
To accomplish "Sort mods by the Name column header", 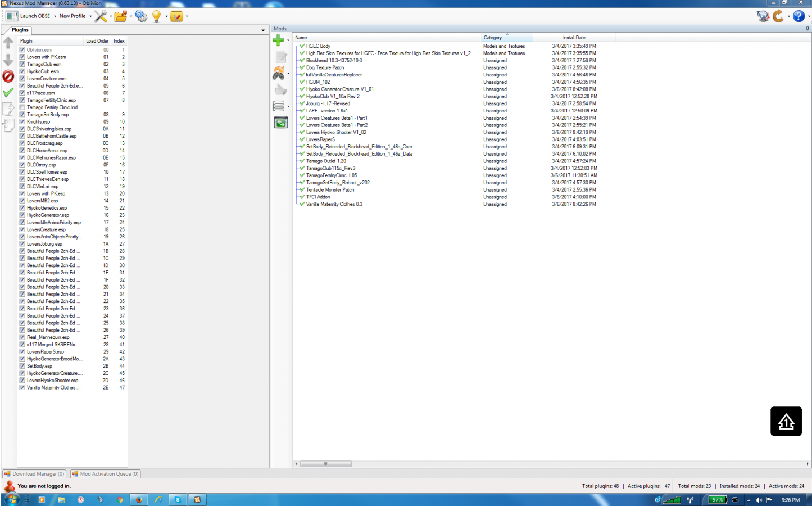I will click(x=387, y=38).
